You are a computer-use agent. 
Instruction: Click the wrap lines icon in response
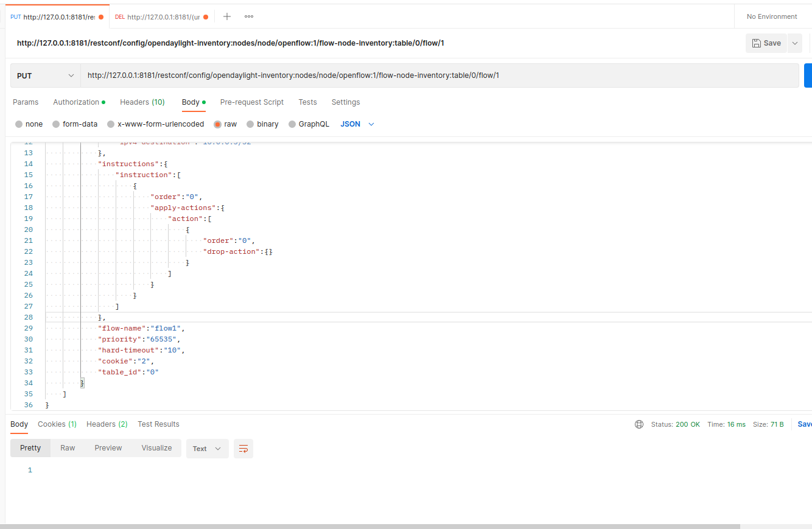point(243,449)
